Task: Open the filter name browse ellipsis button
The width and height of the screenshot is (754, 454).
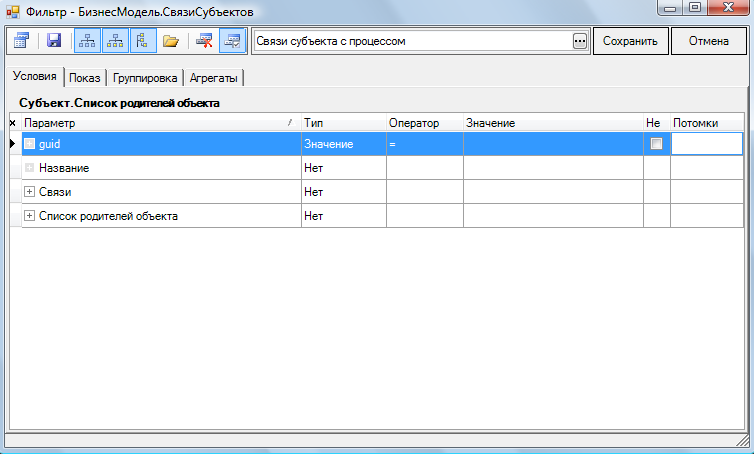Action: click(579, 41)
